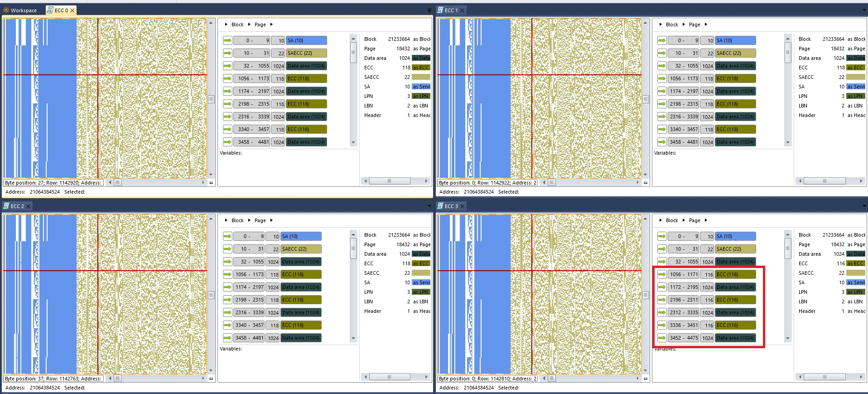Click the Page breadcrumb in ECC 0 panel
This screenshot has width=868, height=394.
[260, 24]
